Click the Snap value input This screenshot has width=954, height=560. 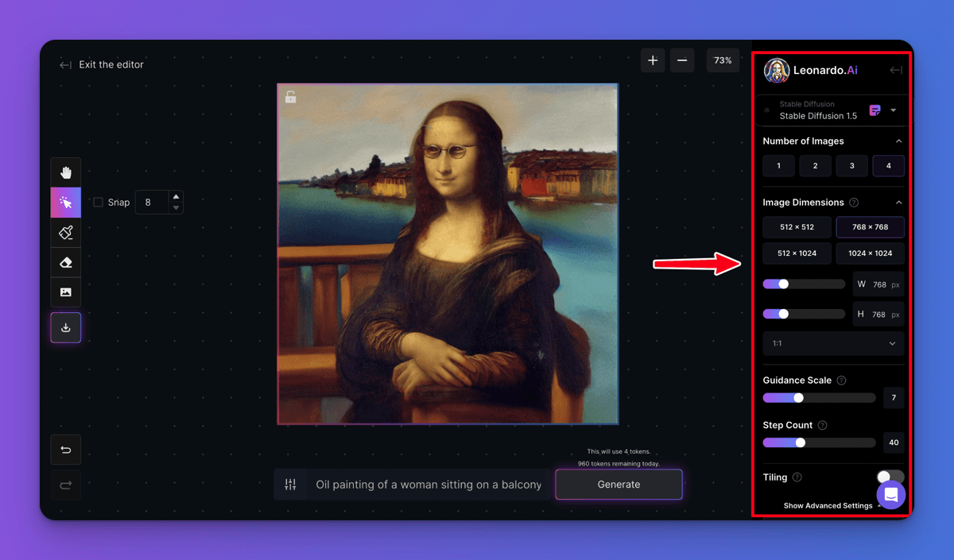153,203
